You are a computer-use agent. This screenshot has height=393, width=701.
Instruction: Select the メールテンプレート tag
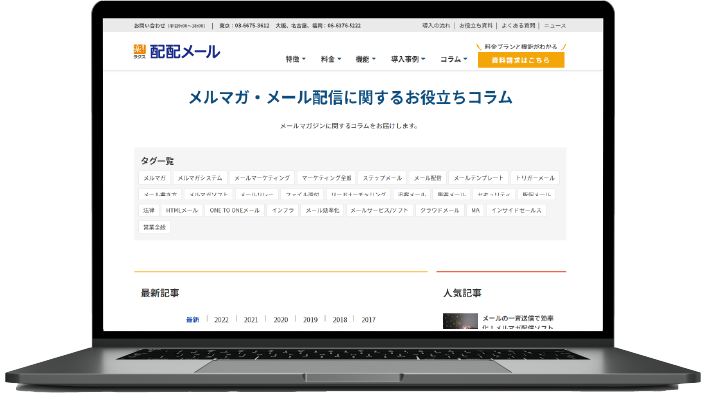(478, 177)
